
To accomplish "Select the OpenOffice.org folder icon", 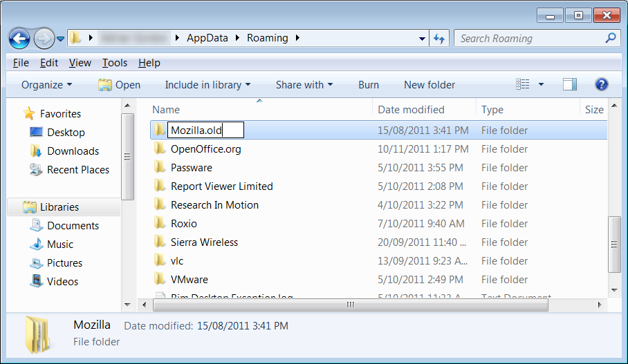I will (159, 149).
